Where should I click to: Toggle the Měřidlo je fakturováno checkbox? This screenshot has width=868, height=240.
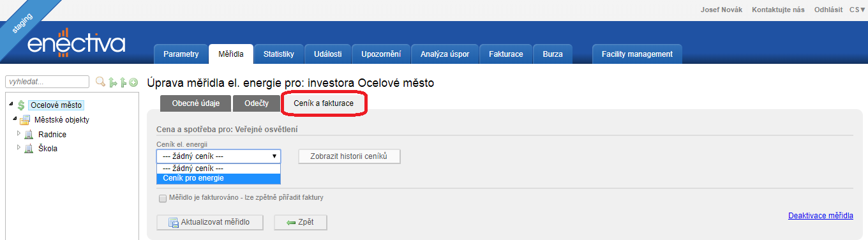click(x=163, y=198)
